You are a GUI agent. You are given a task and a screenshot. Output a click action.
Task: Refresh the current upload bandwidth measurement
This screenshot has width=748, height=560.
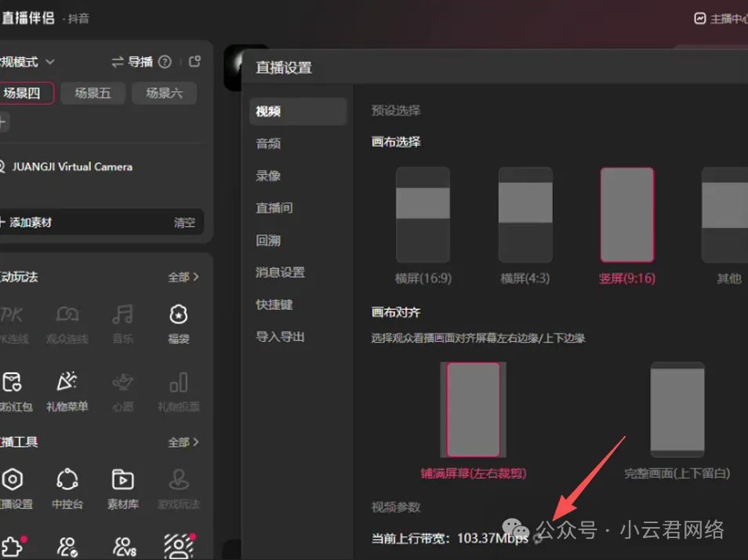(x=538, y=539)
